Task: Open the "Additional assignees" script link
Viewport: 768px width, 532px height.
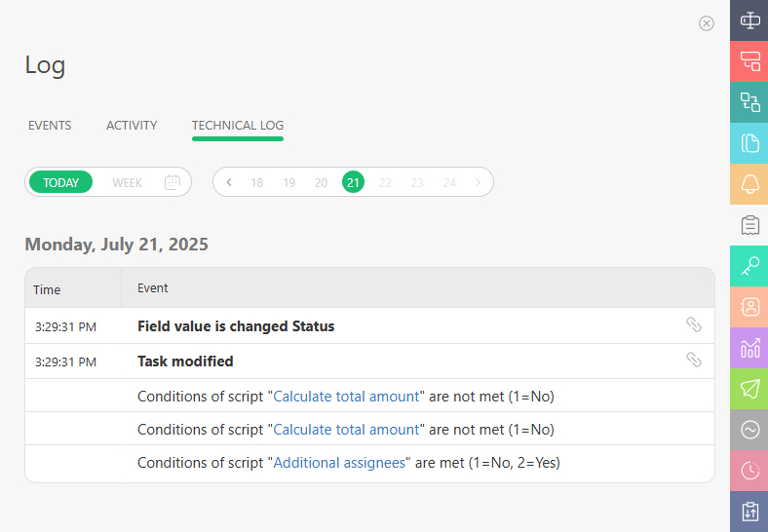Action: tap(339, 463)
